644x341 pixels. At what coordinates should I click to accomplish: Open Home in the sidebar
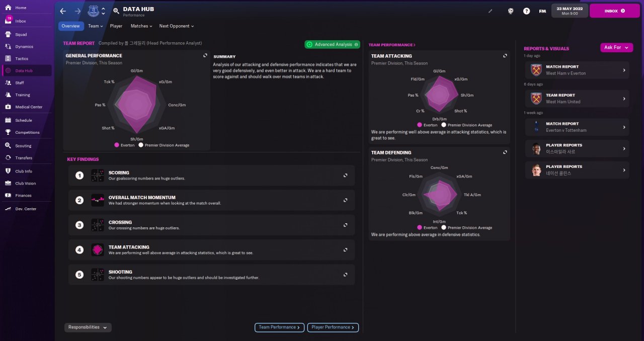tap(26, 8)
